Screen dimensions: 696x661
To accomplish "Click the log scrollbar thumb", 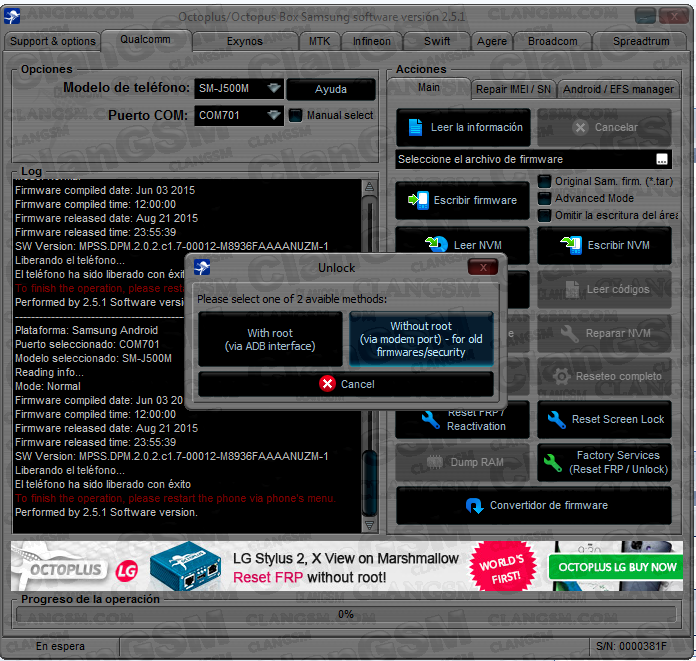I will click(x=369, y=483).
